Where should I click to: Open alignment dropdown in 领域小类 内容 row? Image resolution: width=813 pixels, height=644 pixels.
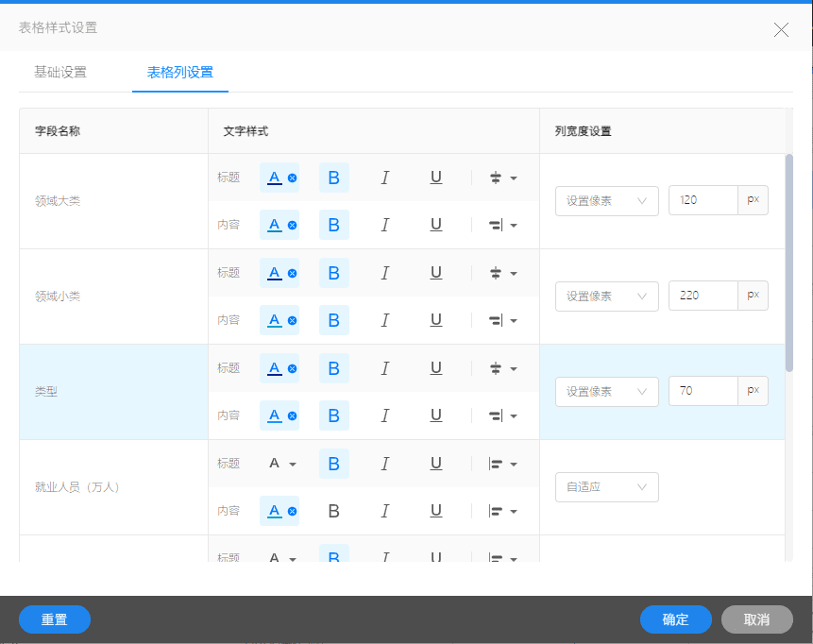[502, 320]
